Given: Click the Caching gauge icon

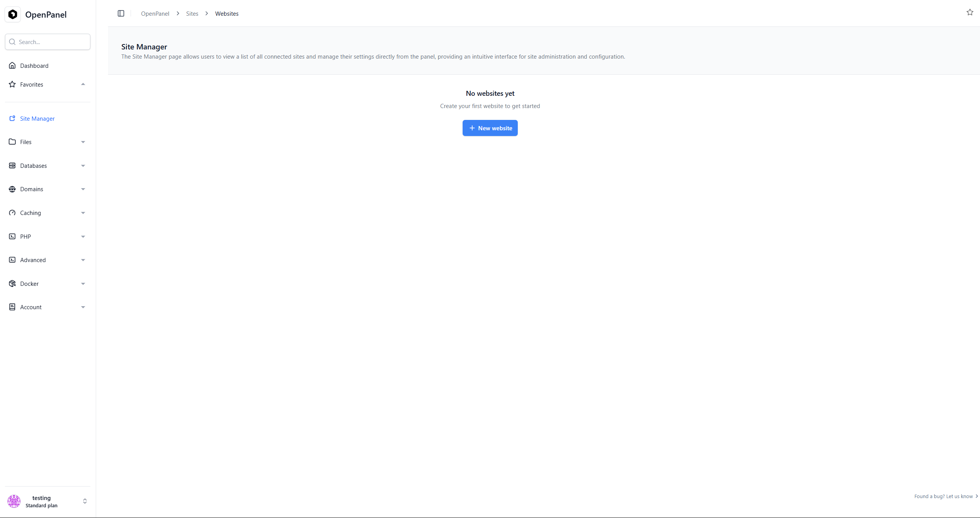Looking at the screenshot, I should point(12,213).
